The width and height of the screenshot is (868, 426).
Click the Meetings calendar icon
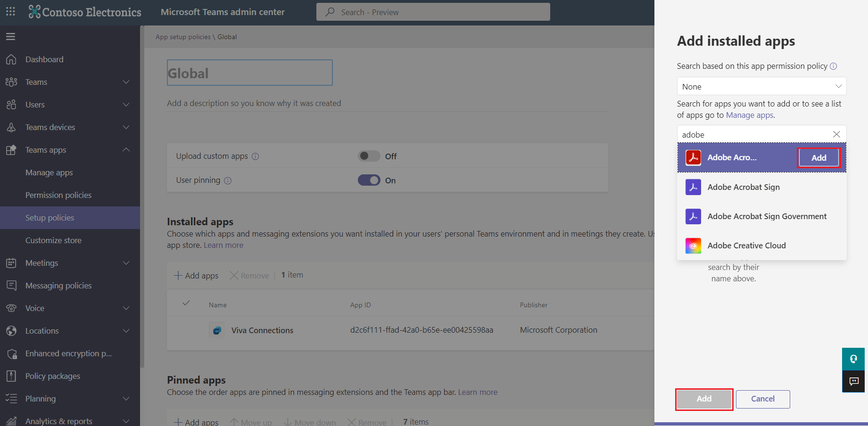tap(11, 263)
